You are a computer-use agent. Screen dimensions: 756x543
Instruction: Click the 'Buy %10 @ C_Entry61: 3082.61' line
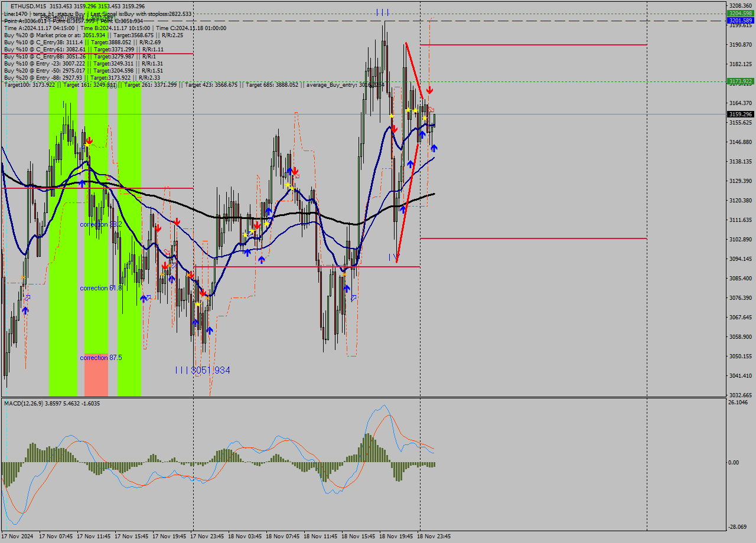(x=84, y=49)
